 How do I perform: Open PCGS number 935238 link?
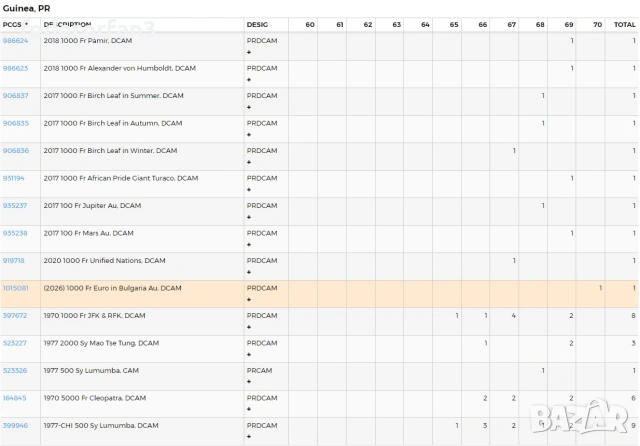click(15, 233)
